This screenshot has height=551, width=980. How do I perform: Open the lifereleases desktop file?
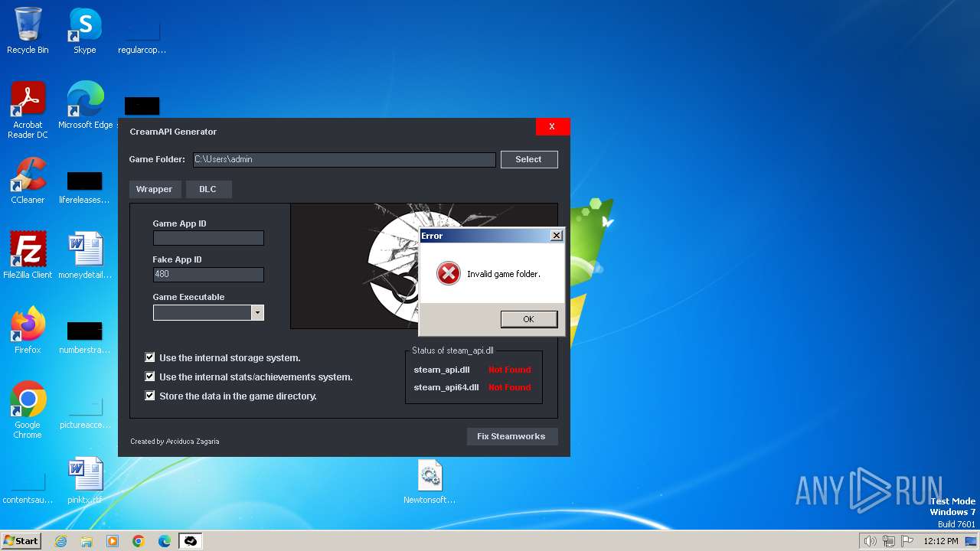click(85, 187)
